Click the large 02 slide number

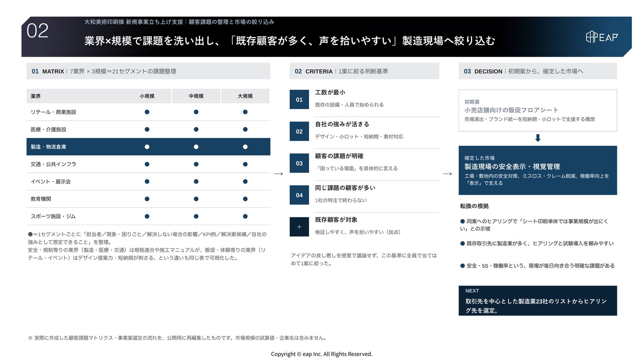coord(37,31)
